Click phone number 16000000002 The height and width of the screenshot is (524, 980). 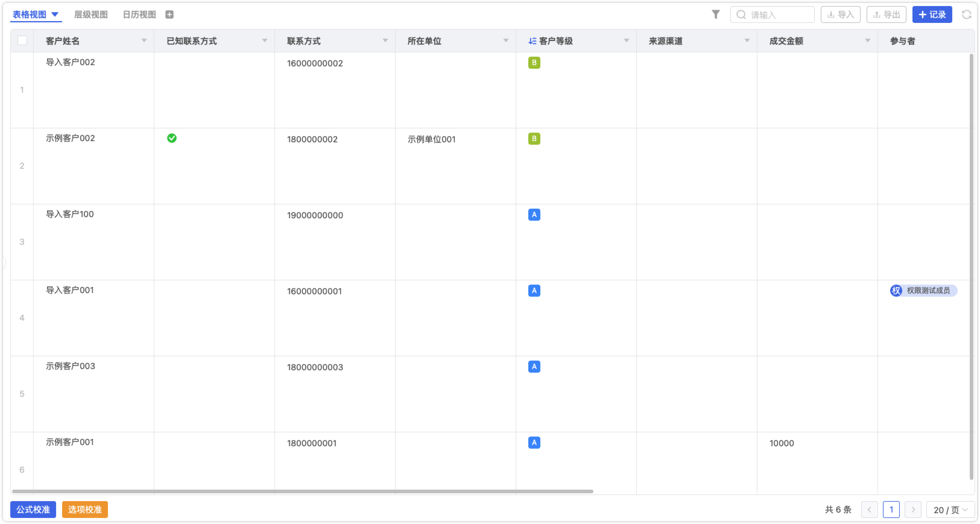(315, 63)
